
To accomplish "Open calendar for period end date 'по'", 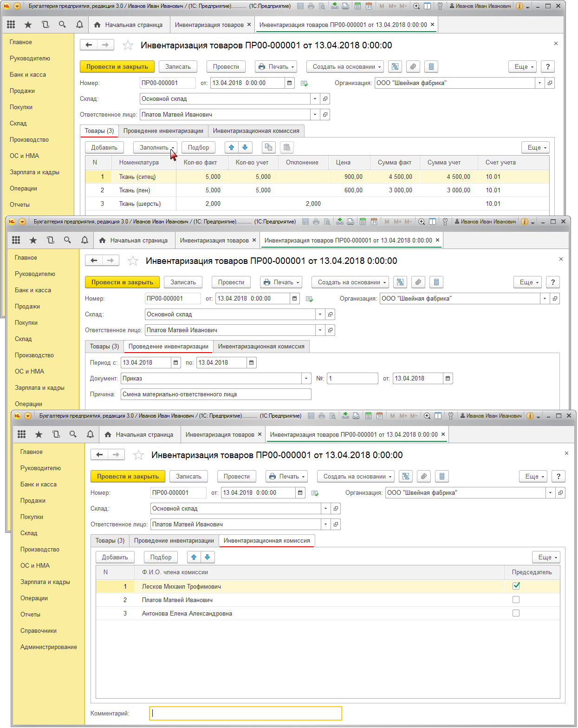I will tap(251, 362).
